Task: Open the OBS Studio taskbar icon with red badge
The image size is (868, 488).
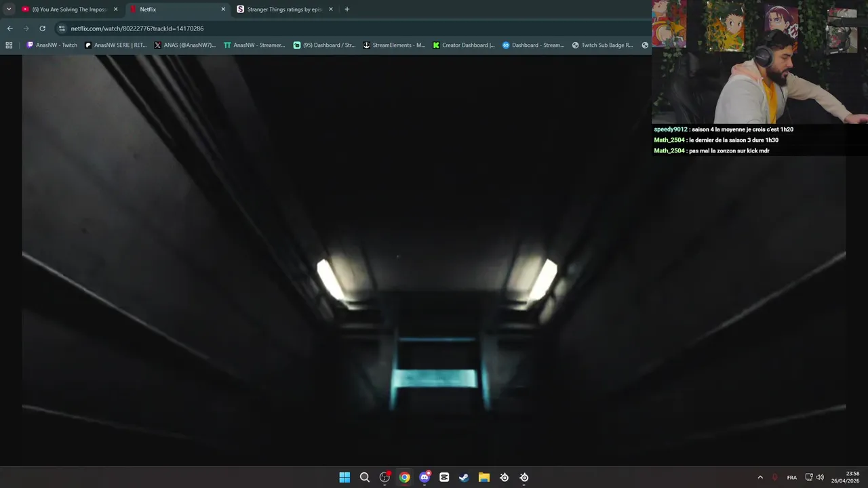Action: (x=384, y=477)
